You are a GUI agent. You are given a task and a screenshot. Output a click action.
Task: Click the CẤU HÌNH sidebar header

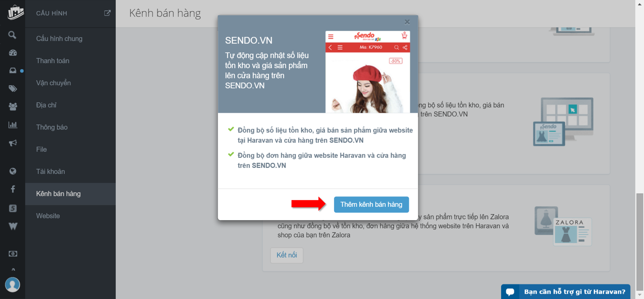pyautogui.click(x=52, y=13)
